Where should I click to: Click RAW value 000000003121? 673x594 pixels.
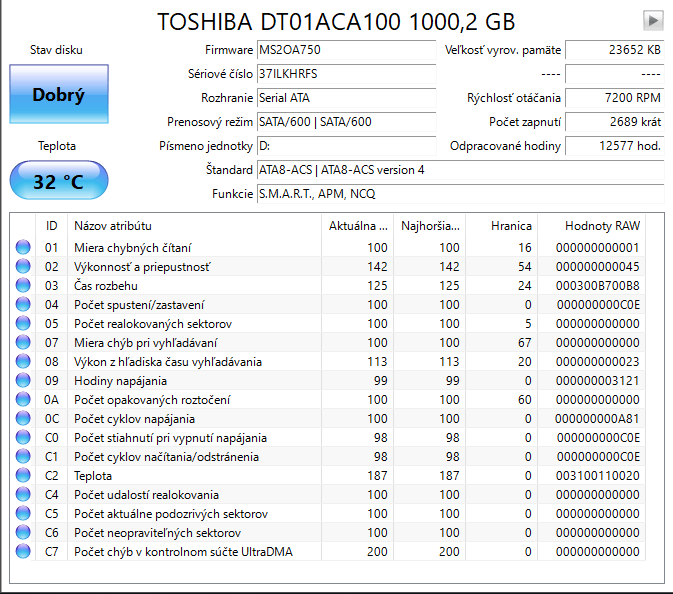tap(597, 381)
